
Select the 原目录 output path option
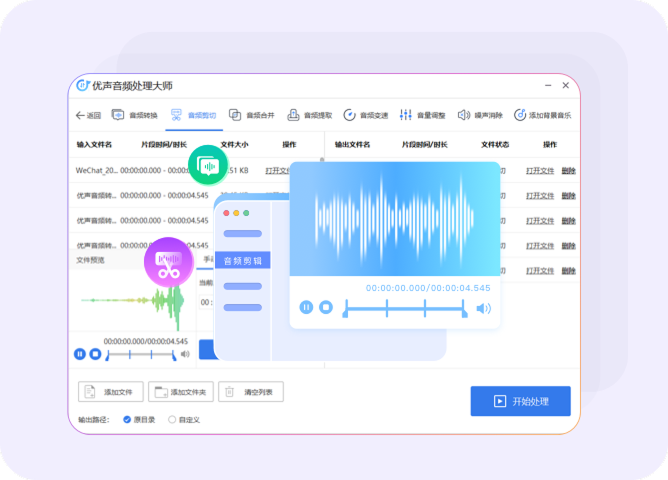[128, 419]
